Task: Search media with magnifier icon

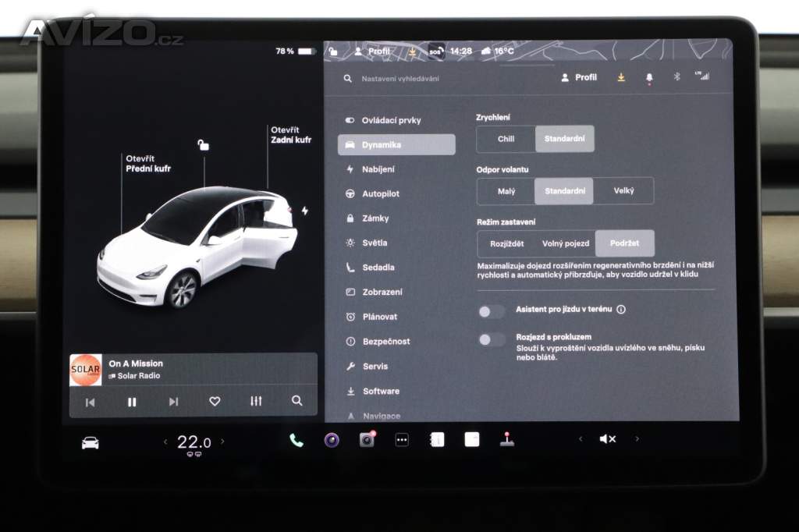Action: [x=297, y=400]
